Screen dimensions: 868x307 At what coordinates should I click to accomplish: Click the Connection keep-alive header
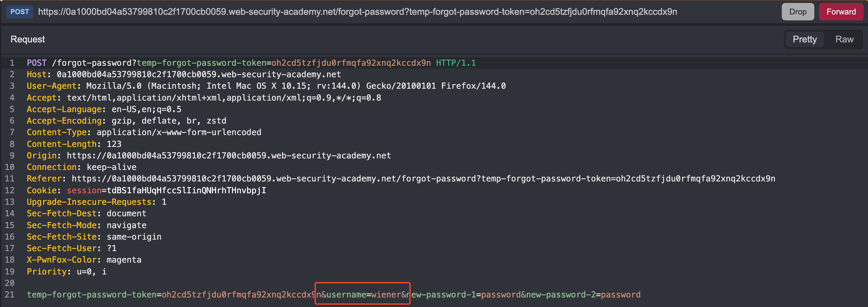coord(82,167)
